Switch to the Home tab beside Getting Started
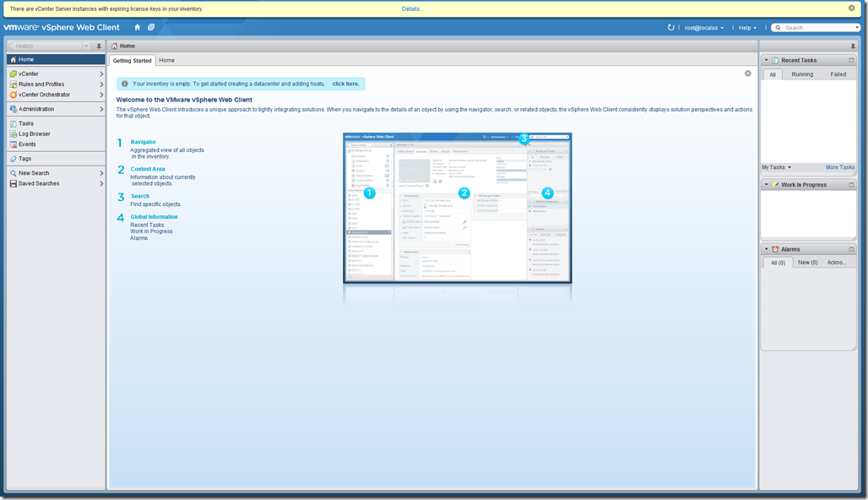Screen dimensions: 868x500 (x=167, y=61)
